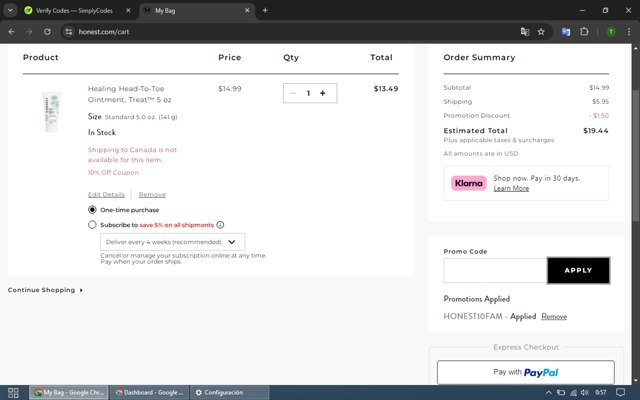This screenshot has width=640, height=400.
Task: Translate this page icon in address bar
Action: point(525,31)
